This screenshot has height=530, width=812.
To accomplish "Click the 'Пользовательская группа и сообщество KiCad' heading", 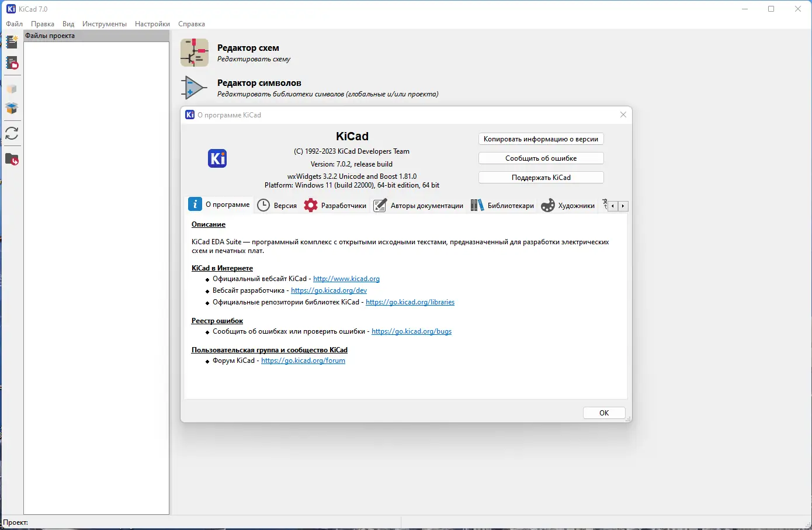I will [269, 350].
